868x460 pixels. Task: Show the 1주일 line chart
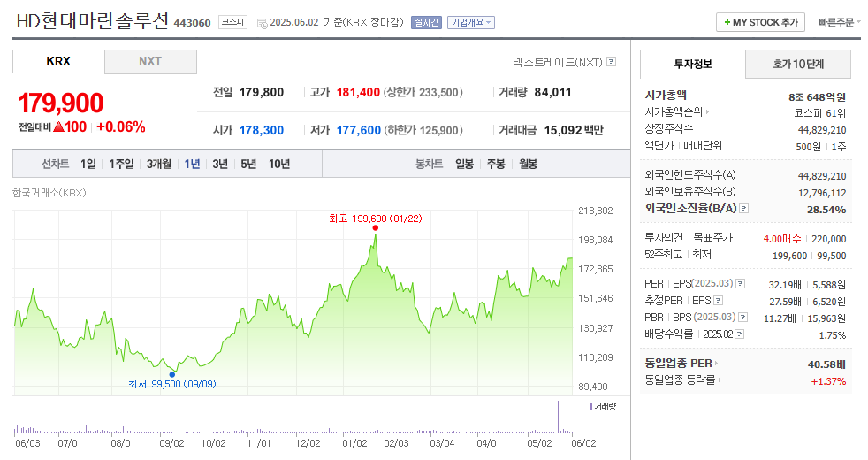(x=121, y=164)
